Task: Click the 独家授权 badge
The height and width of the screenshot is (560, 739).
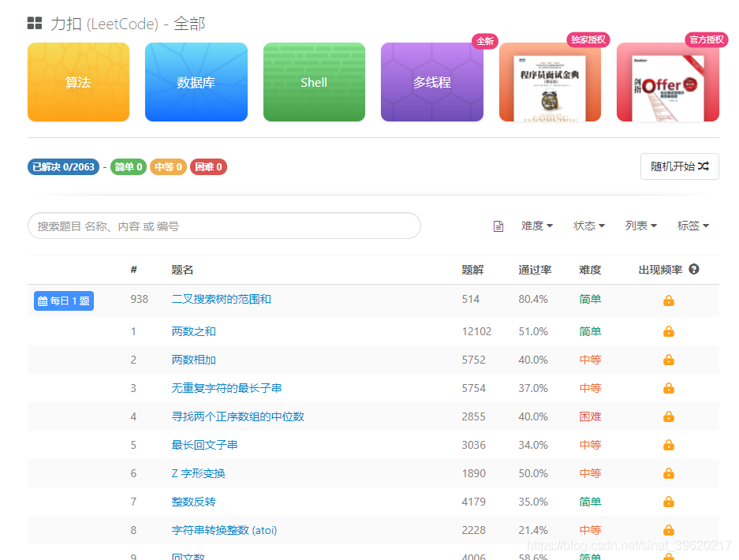Action: click(588, 39)
